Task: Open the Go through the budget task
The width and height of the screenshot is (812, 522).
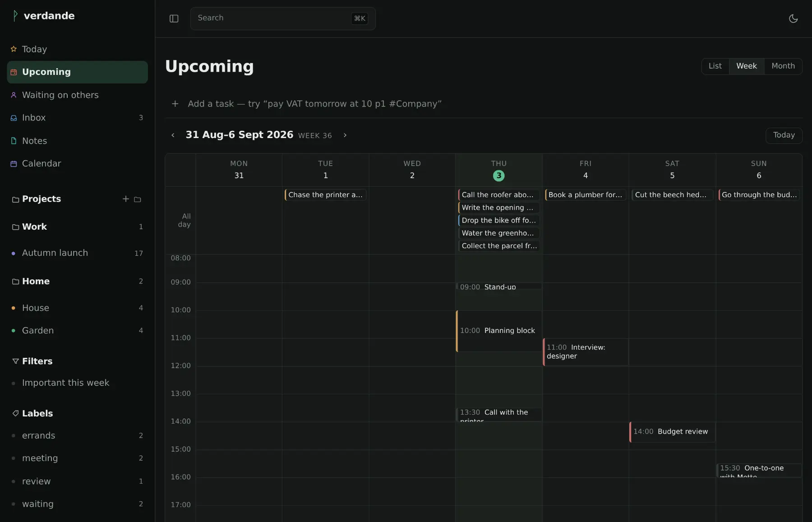Action: pos(759,195)
